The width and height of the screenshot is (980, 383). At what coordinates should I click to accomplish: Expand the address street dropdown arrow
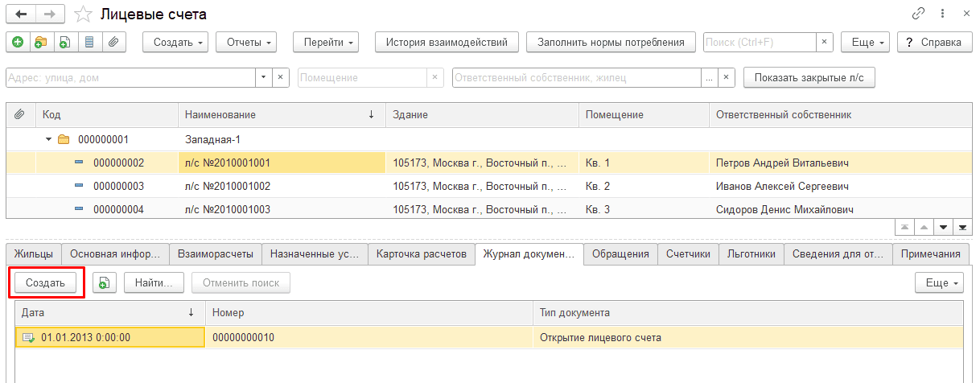pyautogui.click(x=265, y=78)
